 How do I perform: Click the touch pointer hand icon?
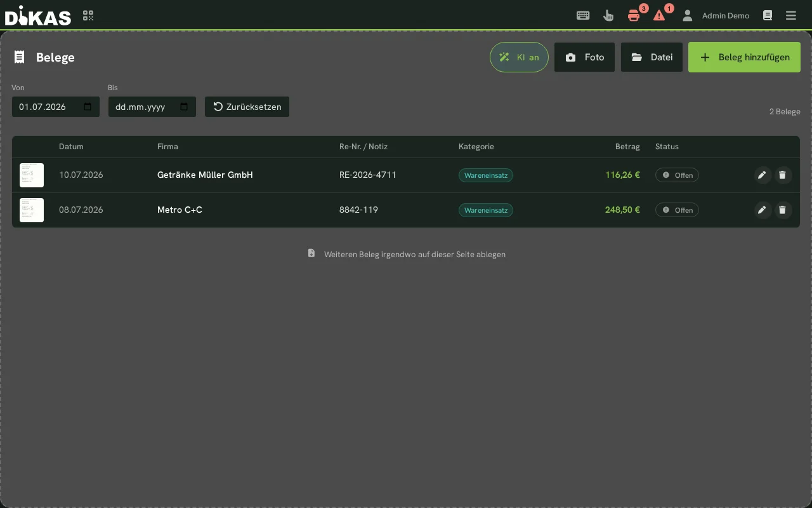[608, 15]
